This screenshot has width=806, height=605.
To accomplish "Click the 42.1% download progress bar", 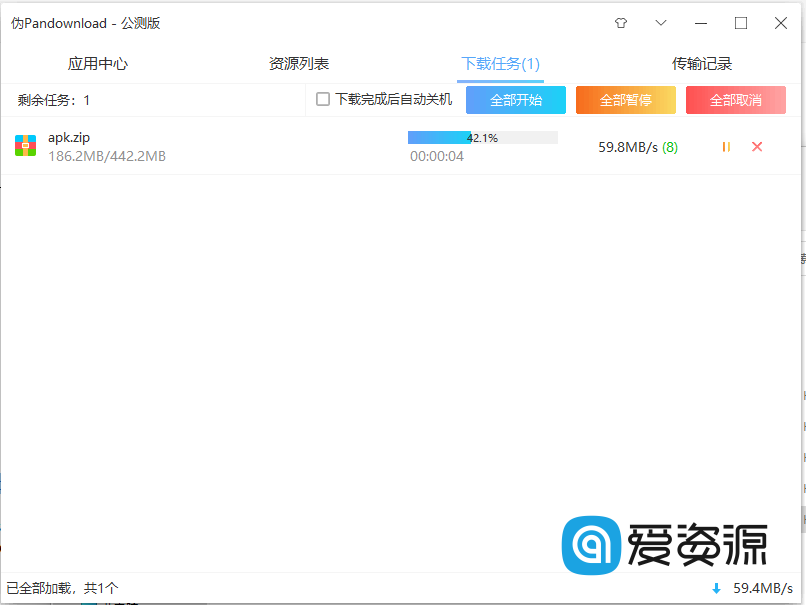I will [x=483, y=137].
